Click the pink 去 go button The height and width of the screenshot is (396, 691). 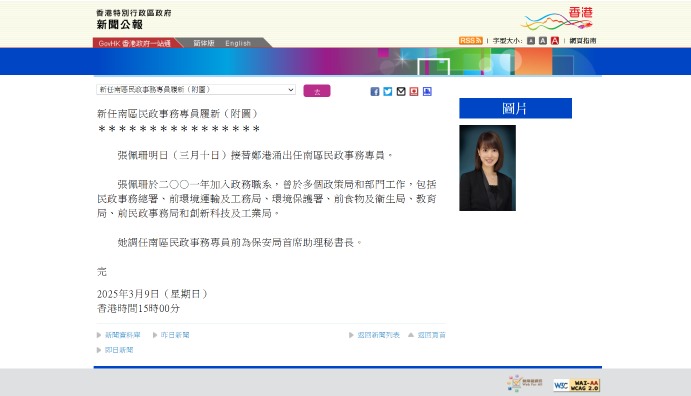pos(317,91)
